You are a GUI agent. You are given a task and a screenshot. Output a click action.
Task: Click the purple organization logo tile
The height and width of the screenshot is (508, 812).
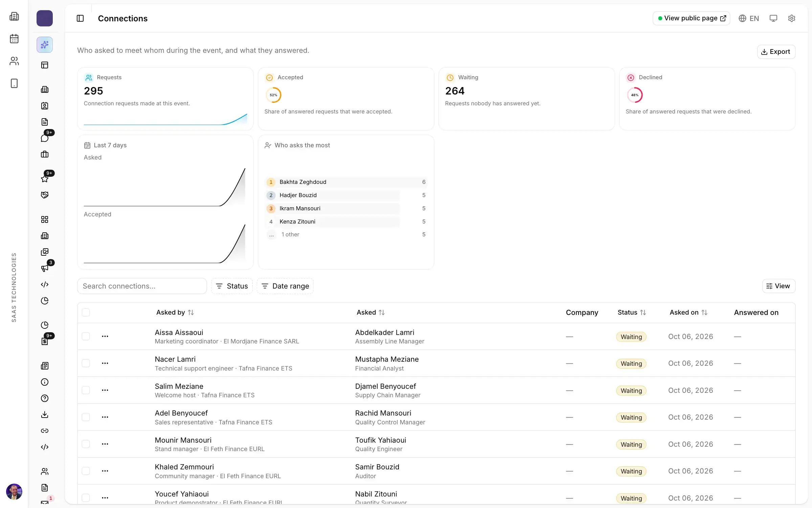tap(45, 18)
